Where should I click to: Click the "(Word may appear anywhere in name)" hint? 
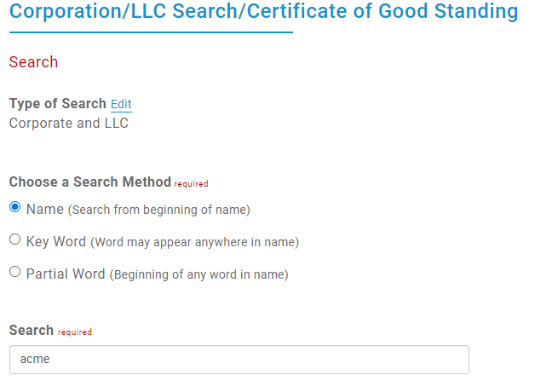[x=194, y=242]
